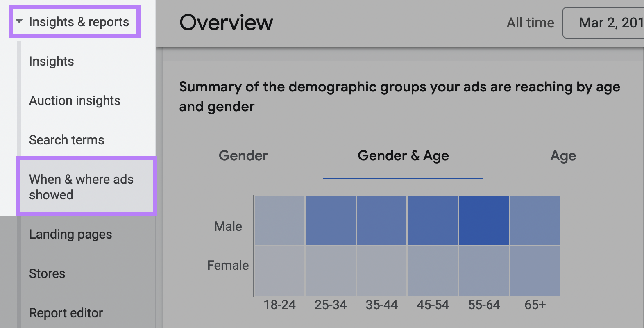
Task: Click the Female 65+ heatmap cell
Action: 535,271
